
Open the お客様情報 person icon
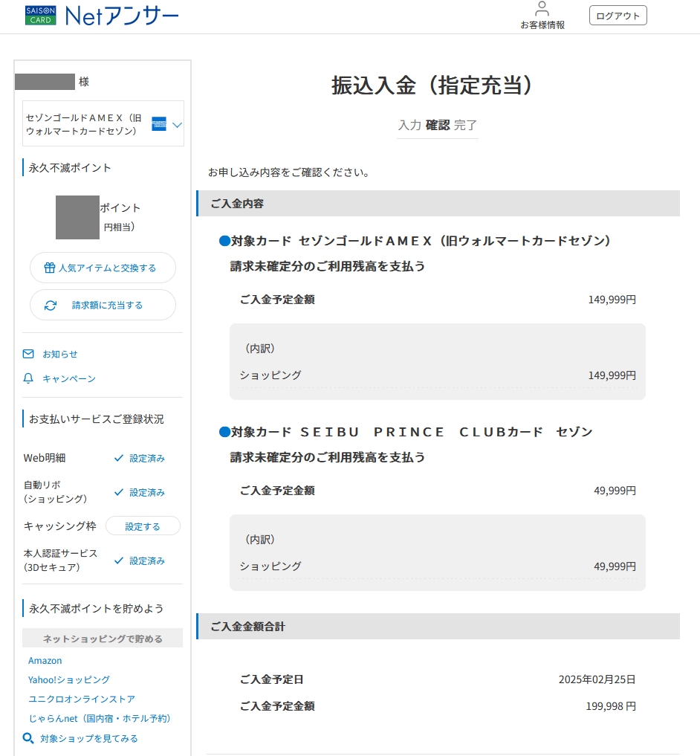coord(542,9)
